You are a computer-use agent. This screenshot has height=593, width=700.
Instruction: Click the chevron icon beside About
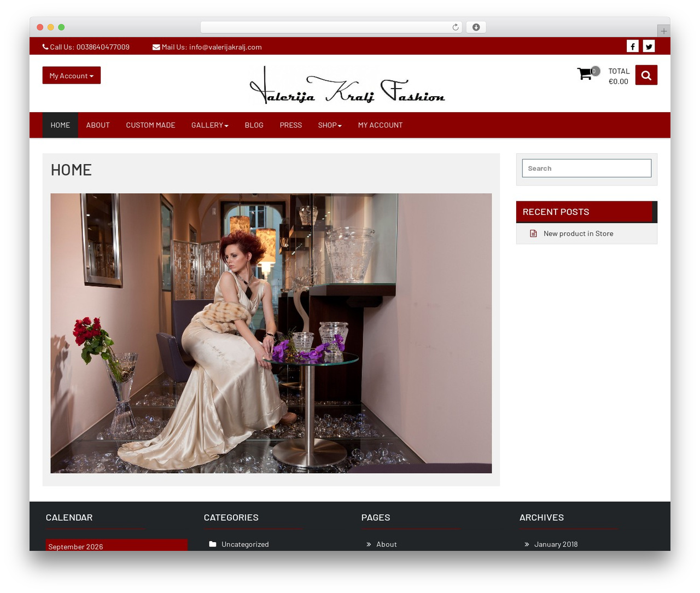(369, 544)
